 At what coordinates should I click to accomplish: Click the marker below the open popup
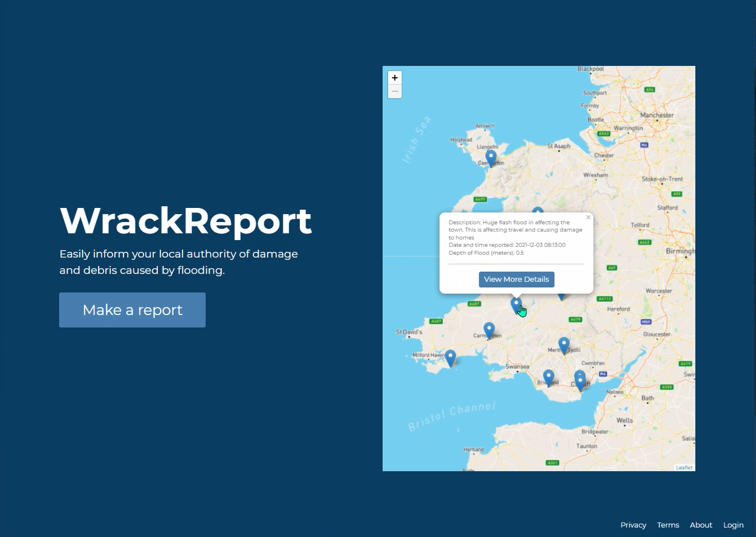pyautogui.click(x=516, y=303)
